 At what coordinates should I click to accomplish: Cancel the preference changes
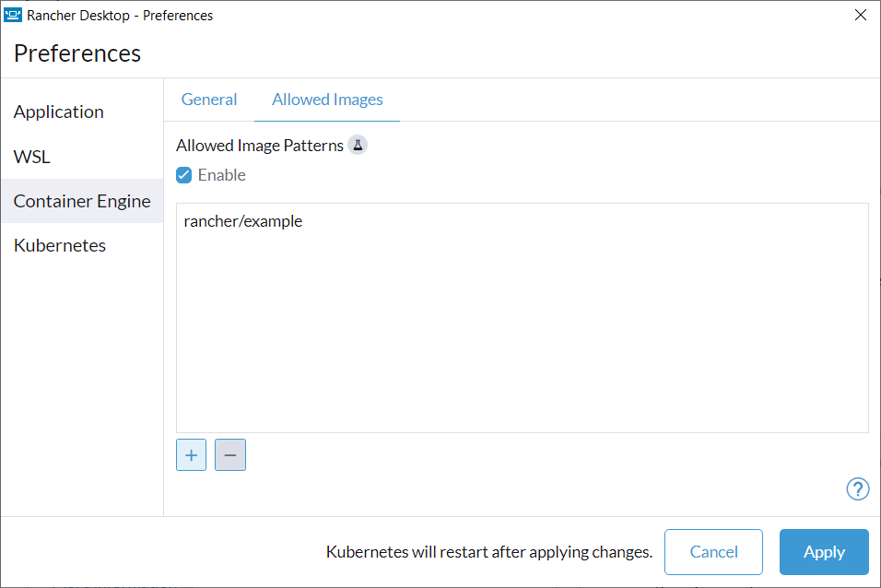[713, 552]
